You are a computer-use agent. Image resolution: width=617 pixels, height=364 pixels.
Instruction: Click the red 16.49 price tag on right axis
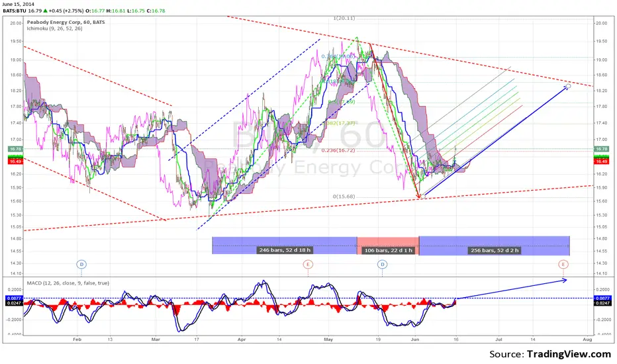[x=601, y=161]
